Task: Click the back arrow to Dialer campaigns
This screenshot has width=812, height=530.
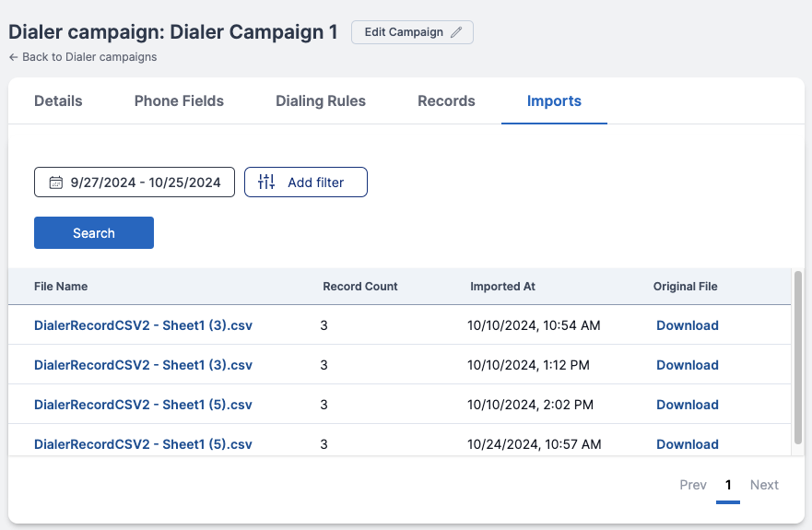Action: pos(14,57)
